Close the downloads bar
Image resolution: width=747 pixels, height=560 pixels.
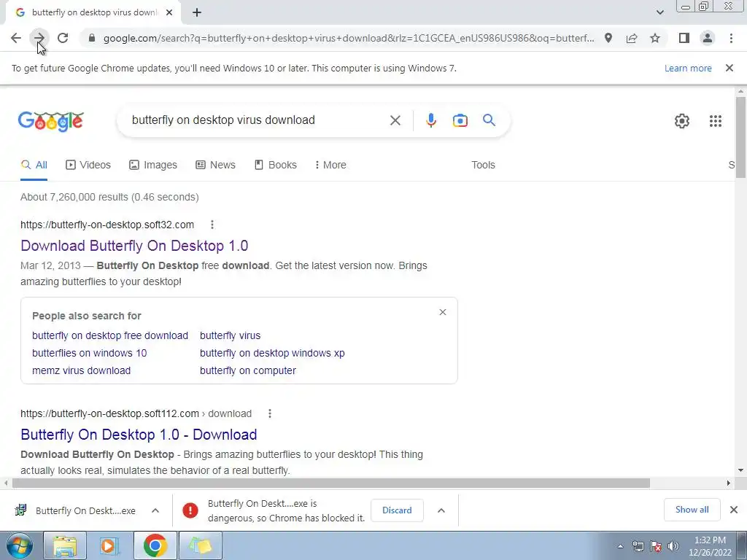click(x=734, y=510)
